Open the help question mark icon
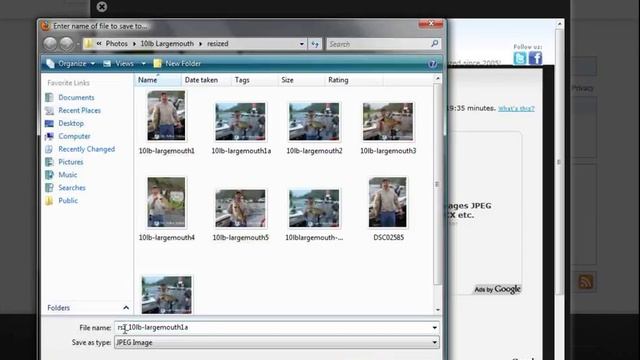The height and width of the screenshot is (360, 640). [x=432, y=64]
